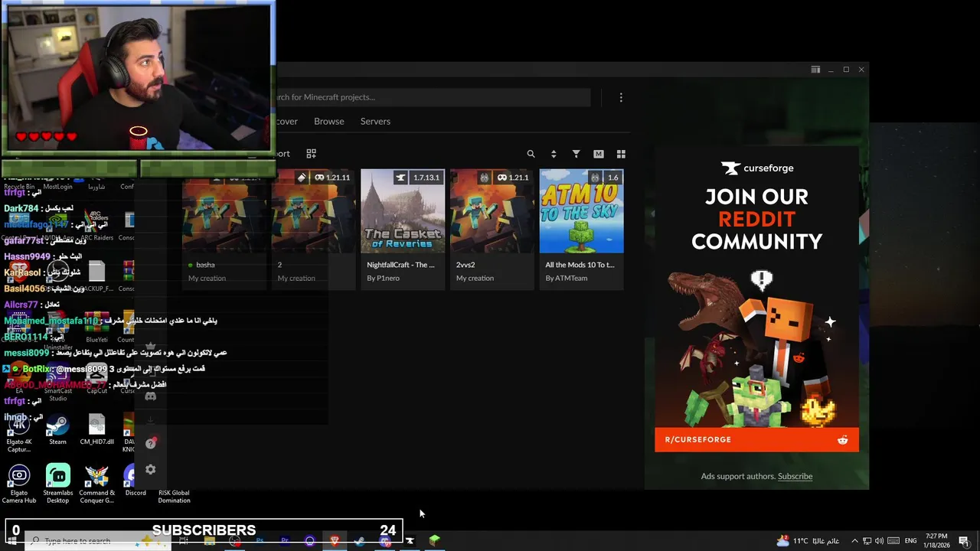This screenshot has height=551, width=980.
Task: Click the 'By ATMTeam' author text
Action: coord(567,278)
